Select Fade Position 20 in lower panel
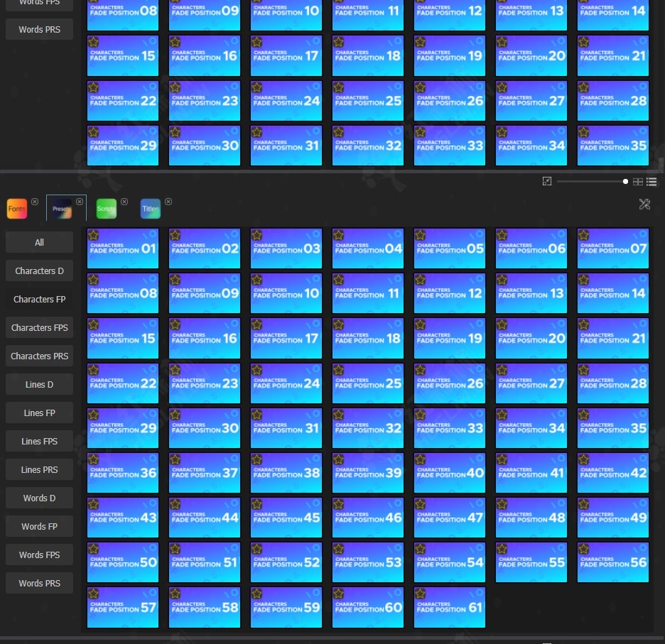 pyautogui.click(x=531, y=338)
